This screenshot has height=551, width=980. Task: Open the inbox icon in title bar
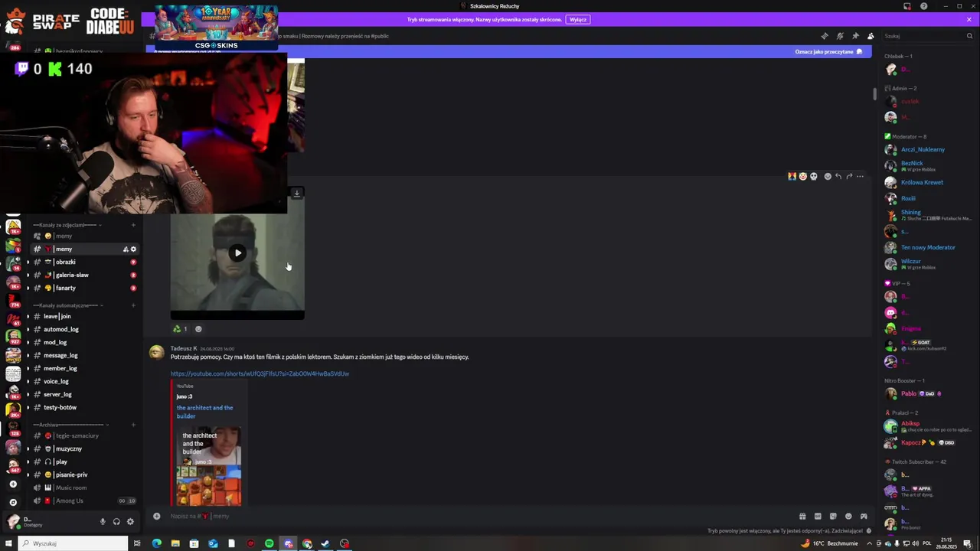pyautogui.click(x=907, y=6)
